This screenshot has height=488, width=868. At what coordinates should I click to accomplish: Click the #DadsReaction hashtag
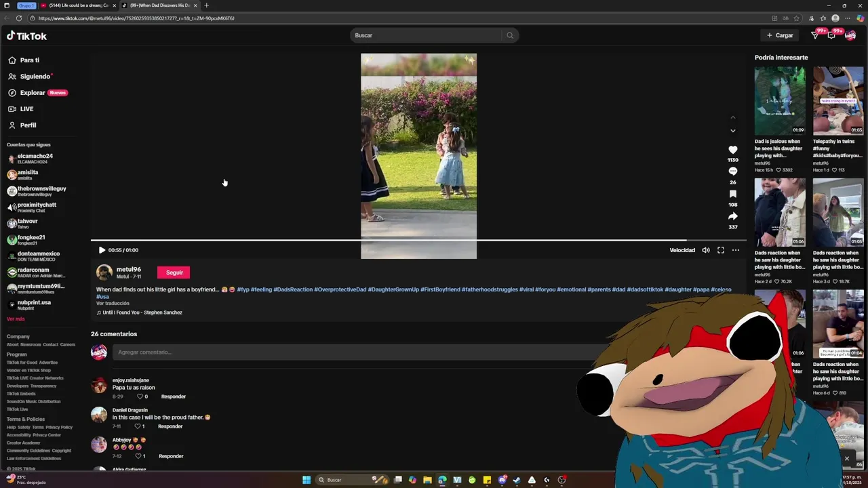(293, 289)
